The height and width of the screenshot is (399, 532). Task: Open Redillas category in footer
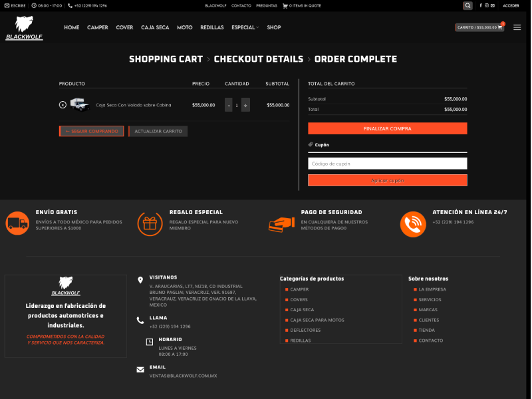point(301,340)
